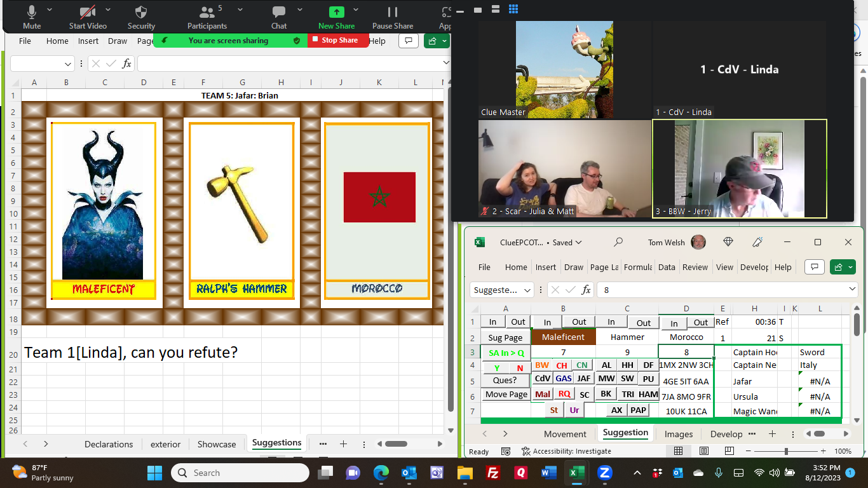Toggle the Mal button
Image resolution: width=868 pixels, height=488 pixels.
pos(543,394)
